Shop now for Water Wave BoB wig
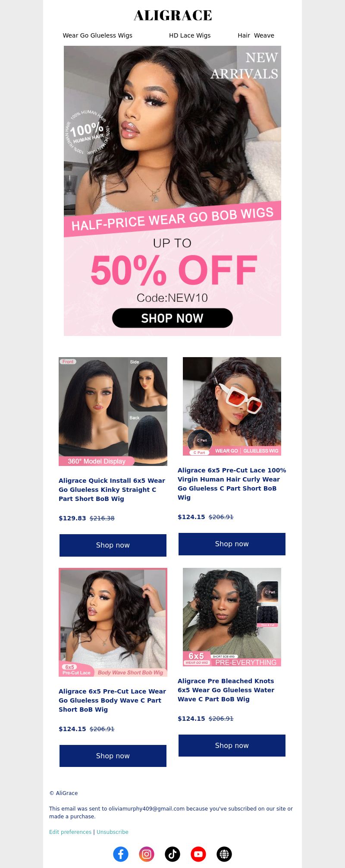 [x=232, y=745]
